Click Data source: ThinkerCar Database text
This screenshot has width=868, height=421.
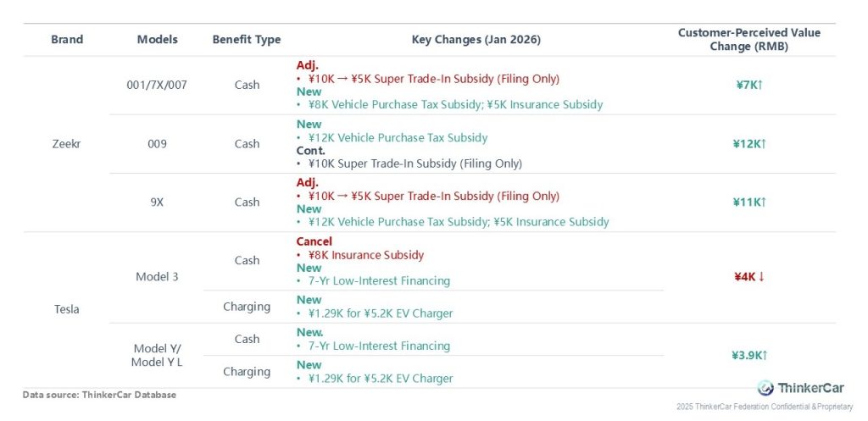point(100,395)
